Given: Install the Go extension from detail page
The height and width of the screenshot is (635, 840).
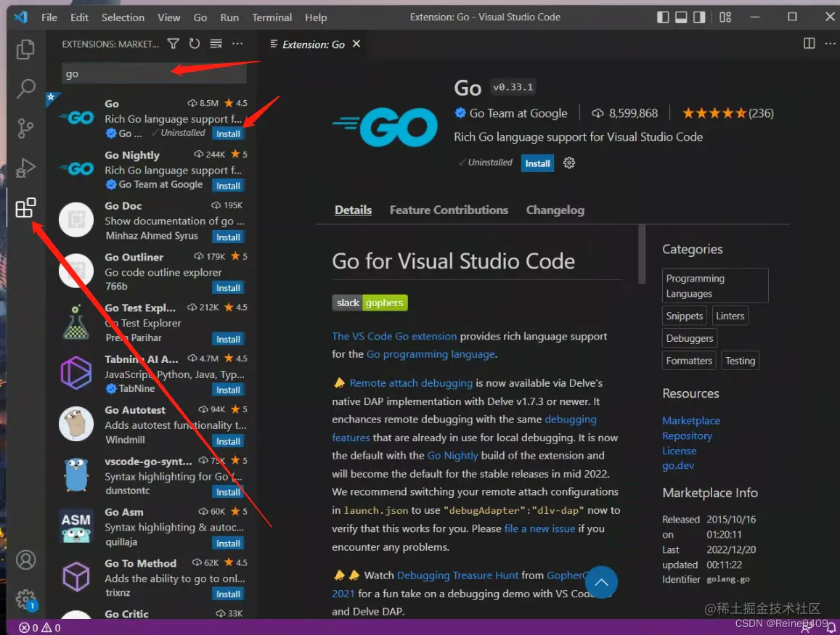Looking at the screenshot, I should click(537, 163).
